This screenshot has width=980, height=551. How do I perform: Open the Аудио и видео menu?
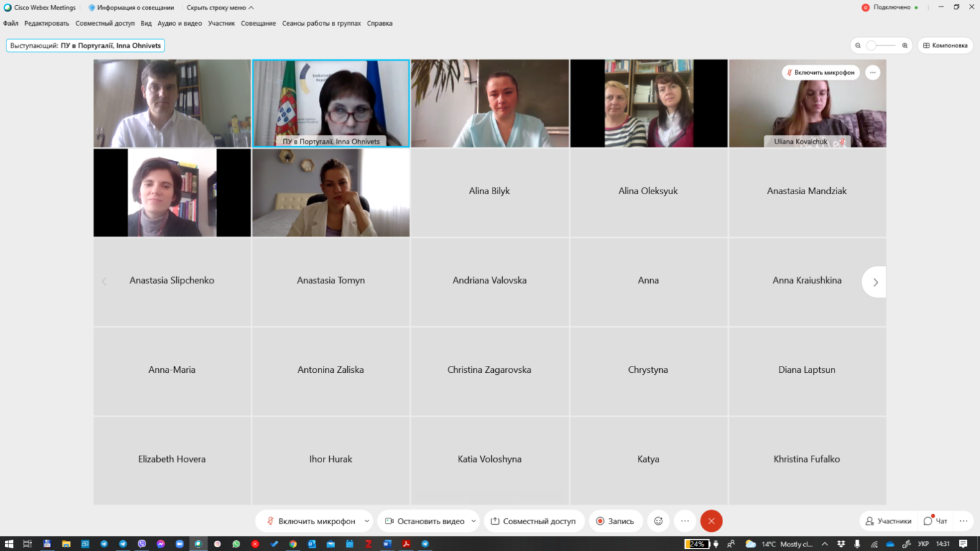(179, 23)
